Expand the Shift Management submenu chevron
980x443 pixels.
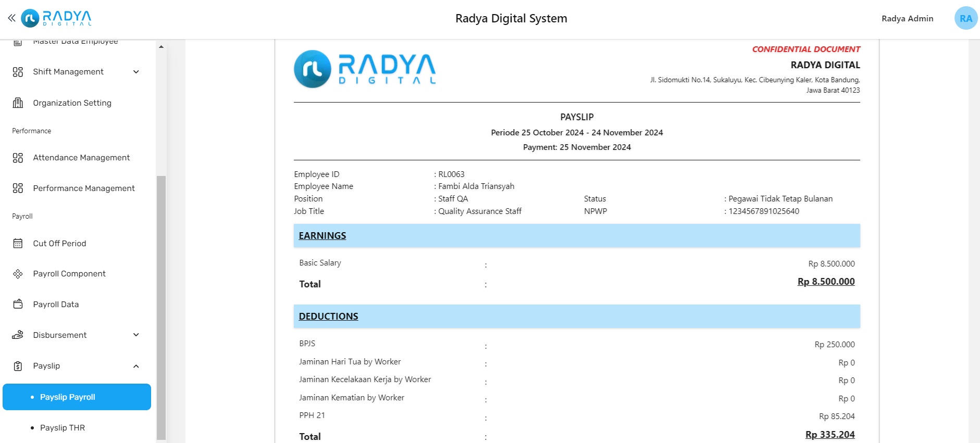(136, 72)
